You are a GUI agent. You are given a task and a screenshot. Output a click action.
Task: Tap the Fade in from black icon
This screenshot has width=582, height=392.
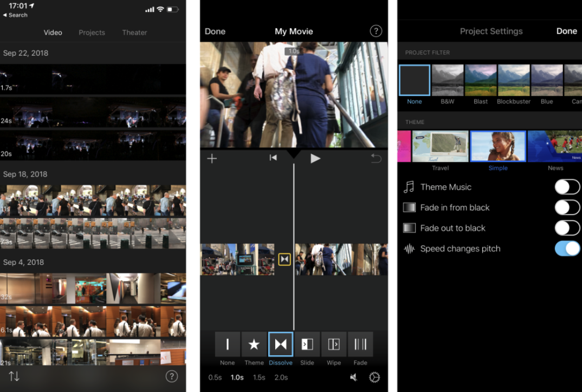point(409,207)
